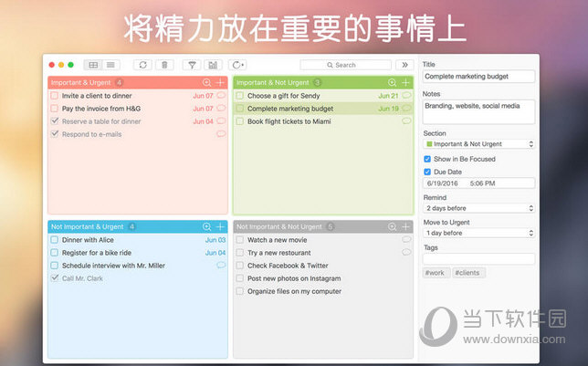Select the Complete marketing budget task row
The width and height of the screenshot is (588, 366).
pos(323,109)
